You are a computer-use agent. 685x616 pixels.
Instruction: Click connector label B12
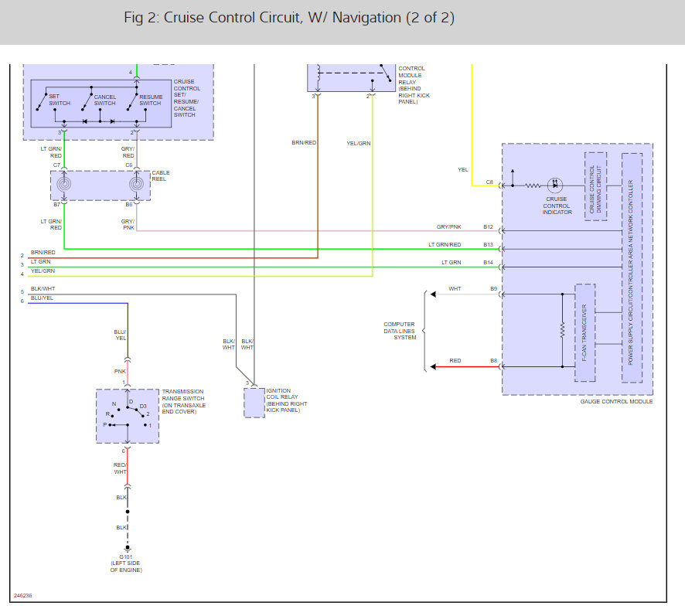488,226
